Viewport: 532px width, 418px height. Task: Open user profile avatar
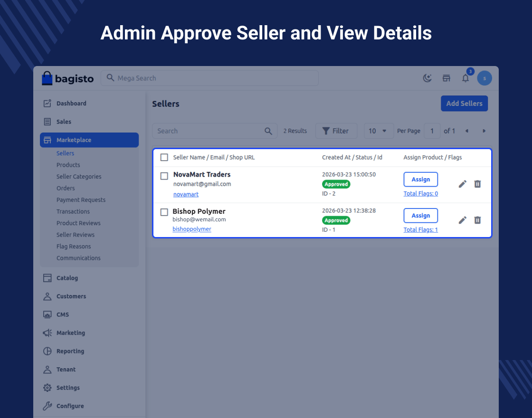click(484, 78)
